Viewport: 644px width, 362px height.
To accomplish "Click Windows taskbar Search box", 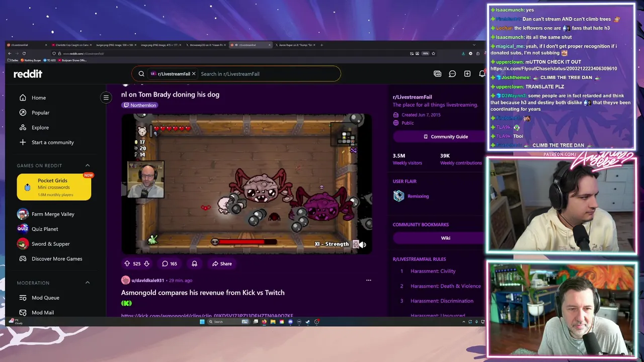I will click(x=228, y=322).
